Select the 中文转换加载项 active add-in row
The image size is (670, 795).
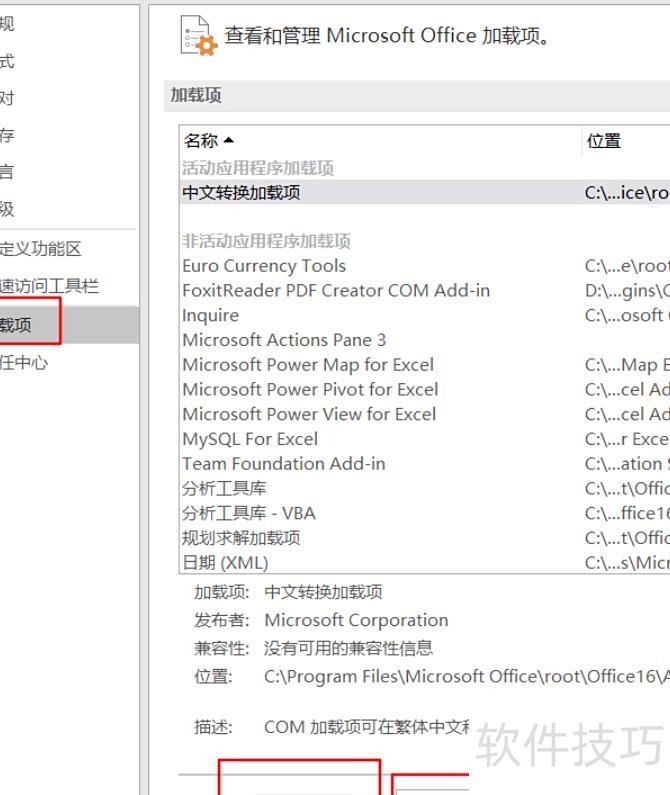click(x=425, y=192)
